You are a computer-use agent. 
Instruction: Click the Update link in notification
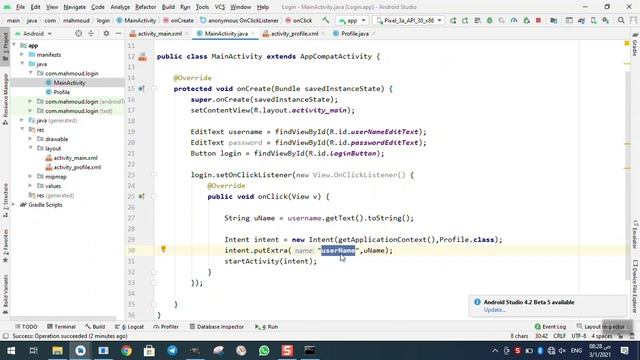coord(494,310)
